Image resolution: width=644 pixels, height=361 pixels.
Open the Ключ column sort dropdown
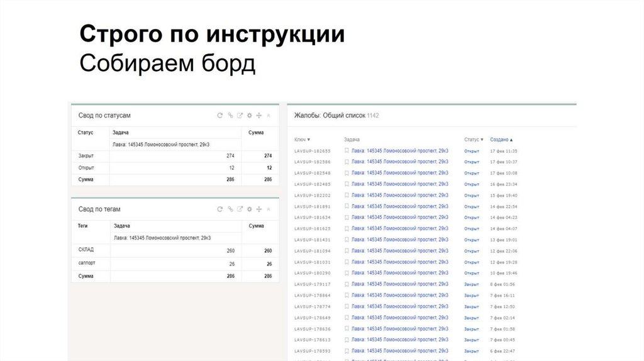(x=303, y=140)
